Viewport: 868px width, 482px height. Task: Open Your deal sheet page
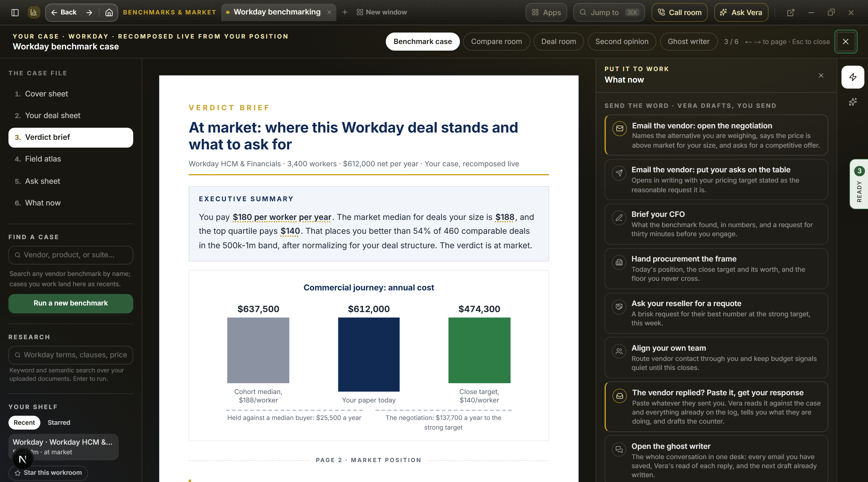(71, 116)
